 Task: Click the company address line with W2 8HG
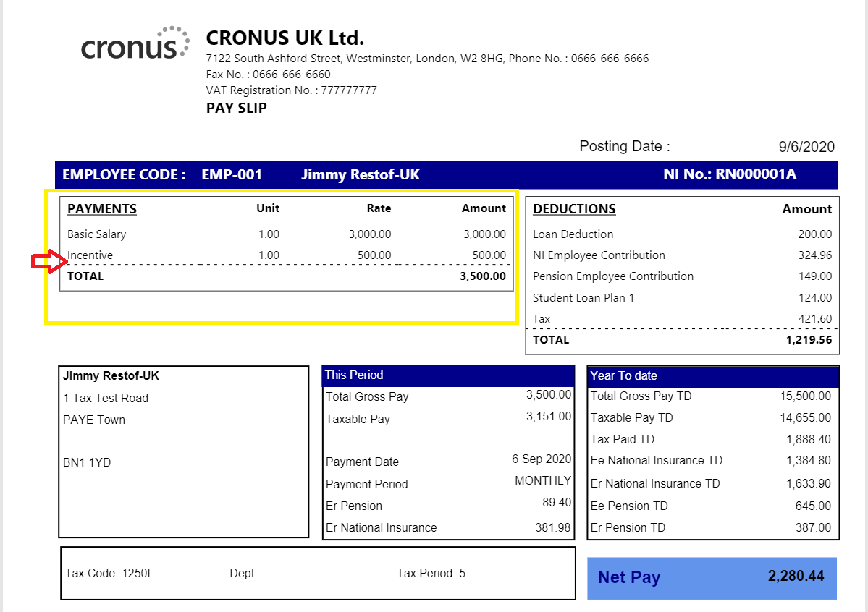(x=427, y=59)
